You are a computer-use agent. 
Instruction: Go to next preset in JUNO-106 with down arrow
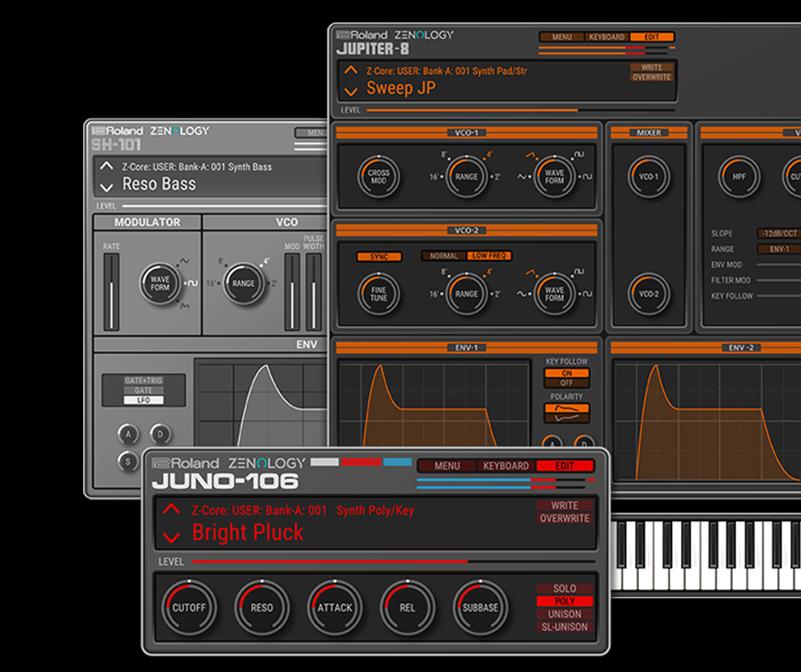click(171, 538)
